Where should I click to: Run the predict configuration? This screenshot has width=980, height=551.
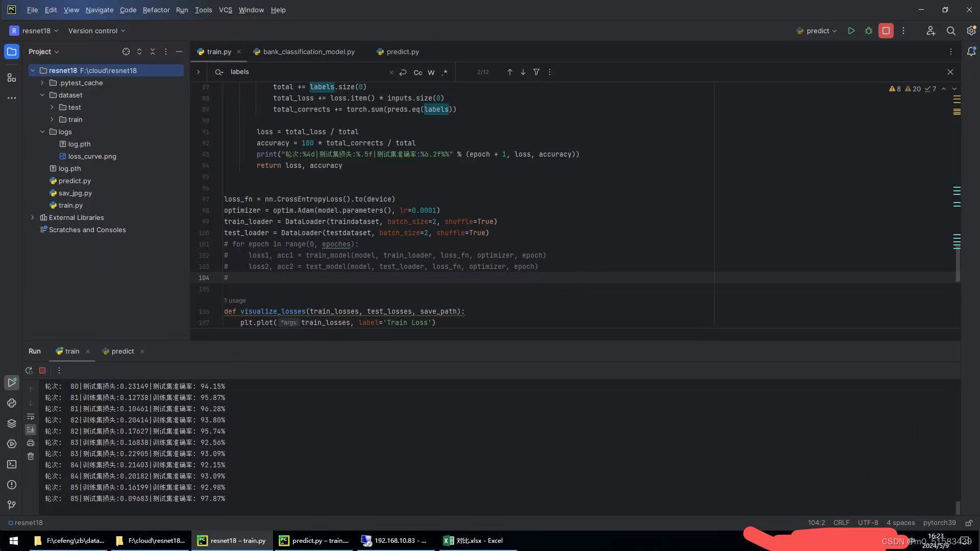pyautogui.click(x=851, y=31)
